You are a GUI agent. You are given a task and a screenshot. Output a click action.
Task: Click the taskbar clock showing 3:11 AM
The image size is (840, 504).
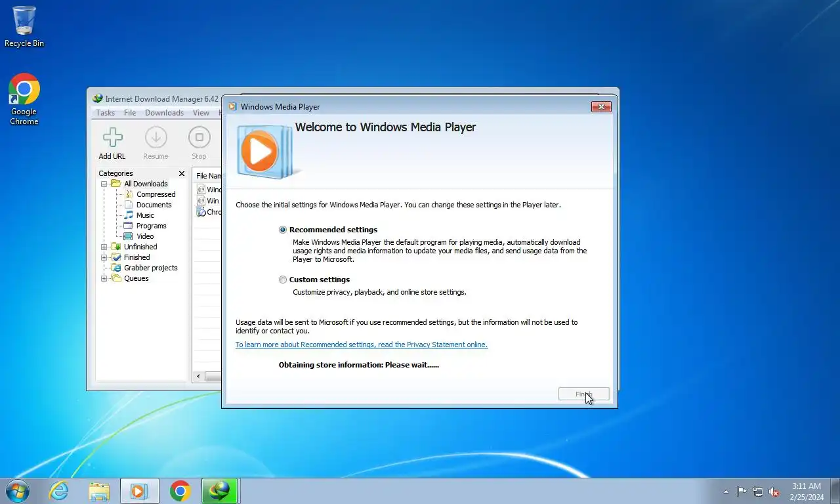click(x=807, y=492)
